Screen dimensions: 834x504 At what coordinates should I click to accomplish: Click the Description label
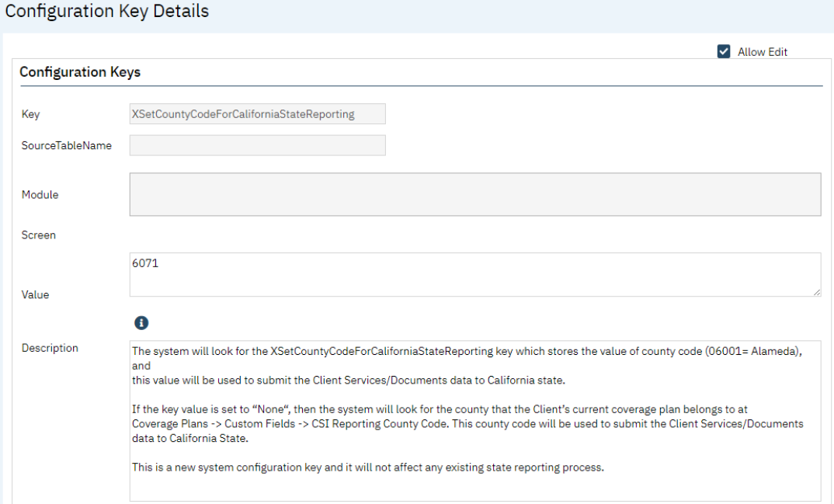tap(50, 348)
